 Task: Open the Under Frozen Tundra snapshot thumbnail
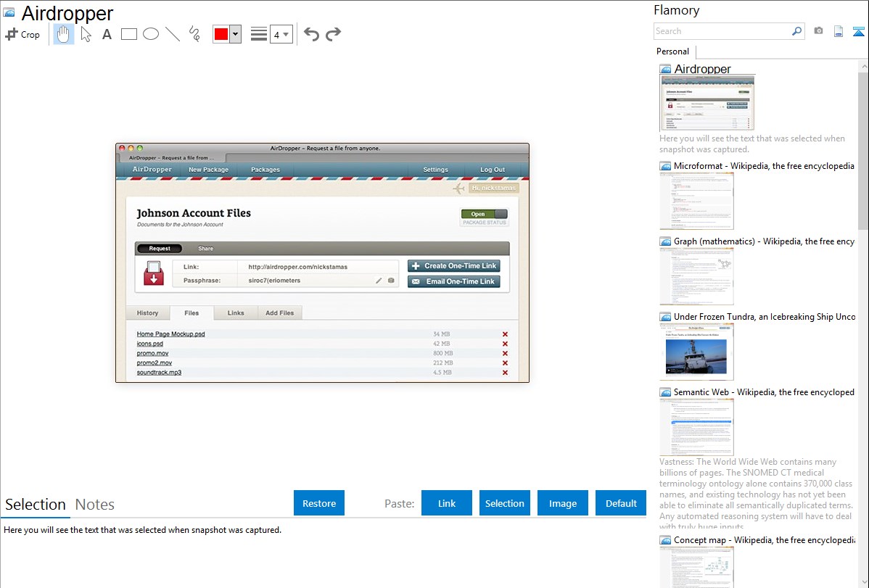(x=696, y=352)
